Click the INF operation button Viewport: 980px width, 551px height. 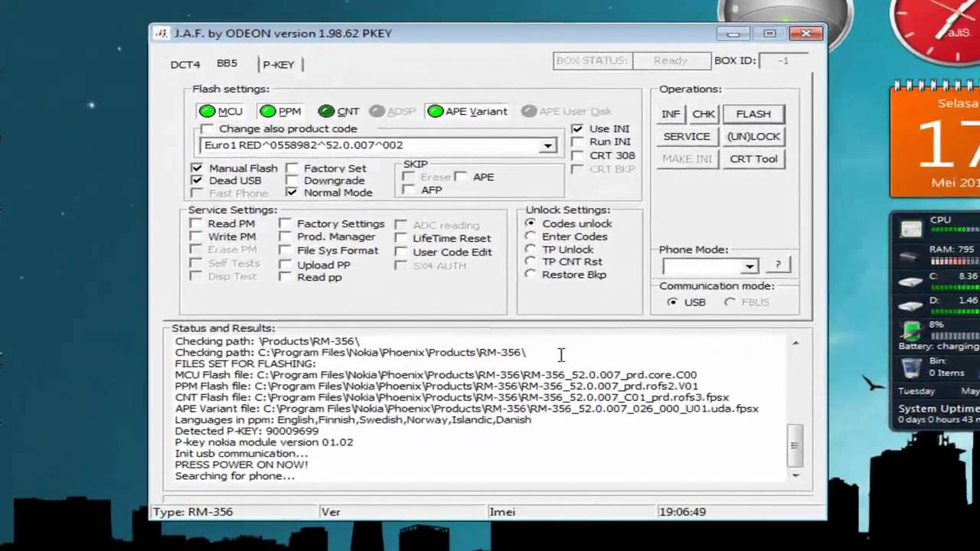pyautogui.click(x=671, y=113)
